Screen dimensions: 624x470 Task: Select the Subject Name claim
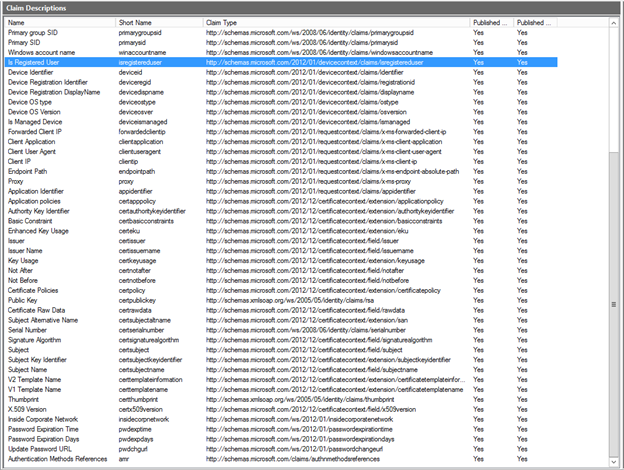(281, 370)
